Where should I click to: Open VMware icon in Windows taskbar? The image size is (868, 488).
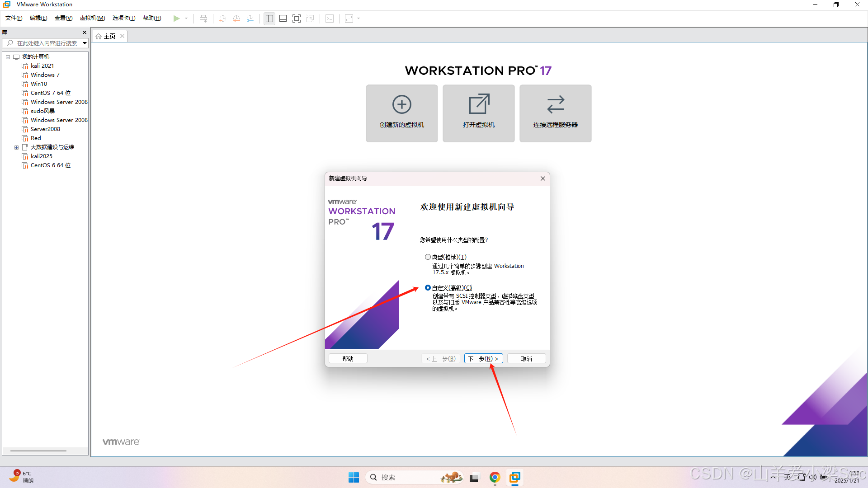(x=515, y=477)
